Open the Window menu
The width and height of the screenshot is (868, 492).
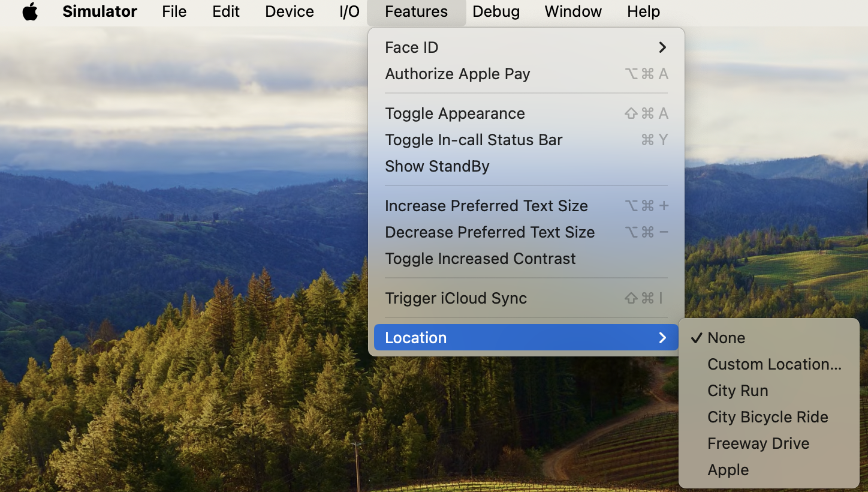pyautogui.click(x=573, y=11)
